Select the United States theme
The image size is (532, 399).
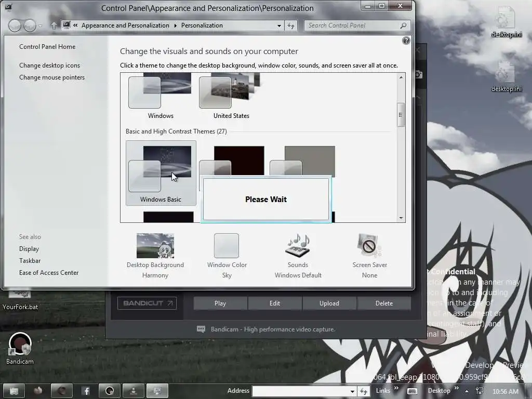pyautogui.click(x=231, y=96)
